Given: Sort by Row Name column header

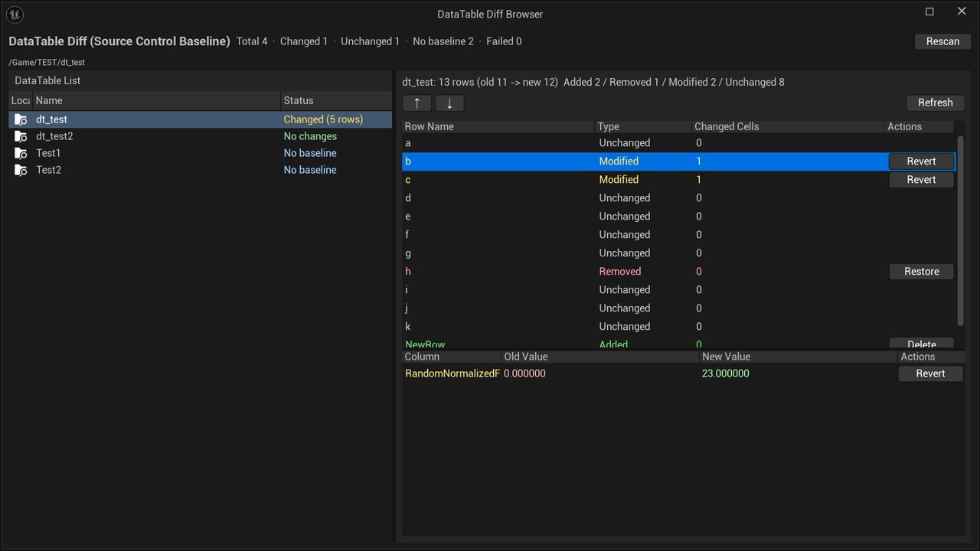Looking at the screenshot, I should coord(498,126).
